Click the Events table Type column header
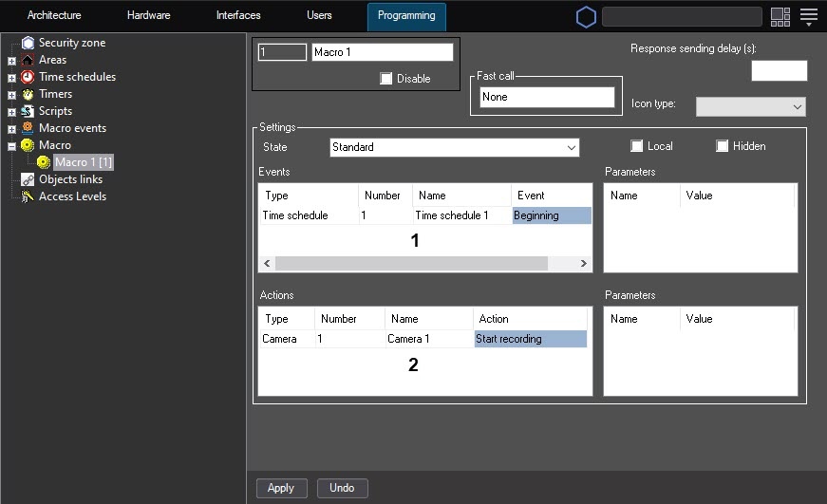 [x=309, y=196]
